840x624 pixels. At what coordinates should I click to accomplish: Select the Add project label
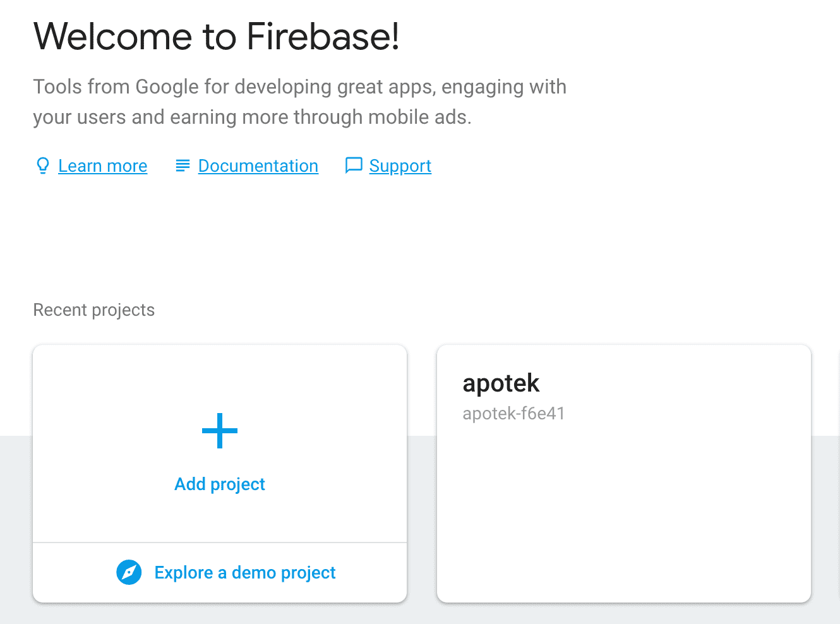coord(220,484)
